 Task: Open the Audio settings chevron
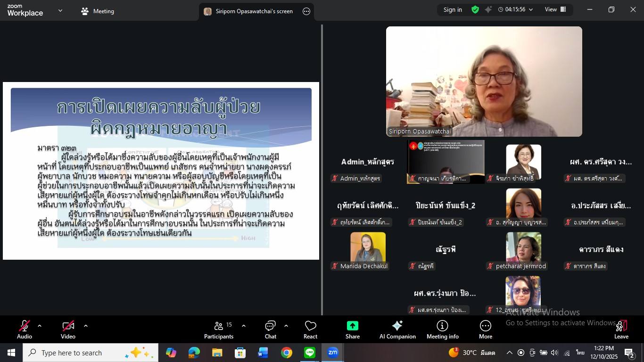[39, 325]
